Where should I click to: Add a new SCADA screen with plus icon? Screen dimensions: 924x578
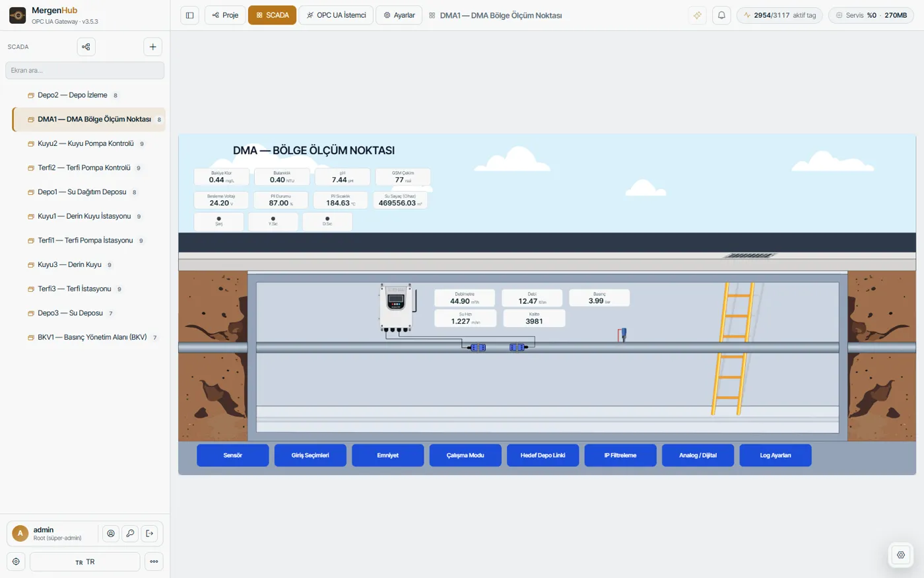click(152, 47)
